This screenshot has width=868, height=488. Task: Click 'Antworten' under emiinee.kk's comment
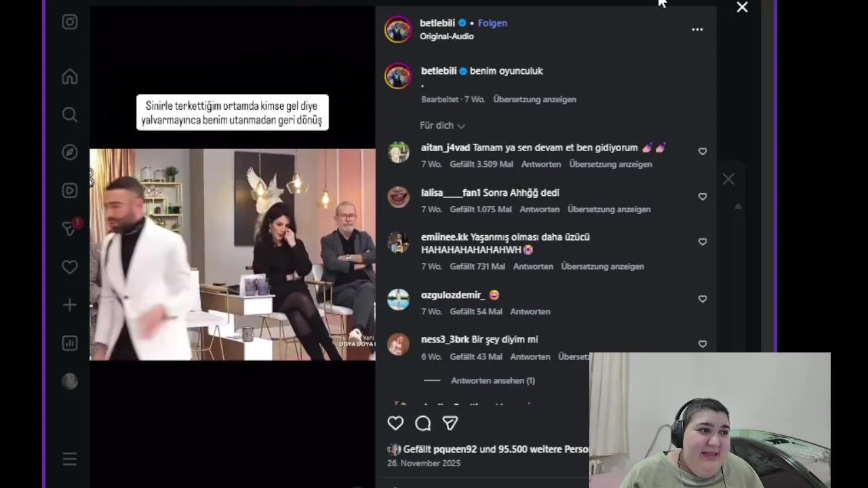pyautogui.click(x=533, y=266)
